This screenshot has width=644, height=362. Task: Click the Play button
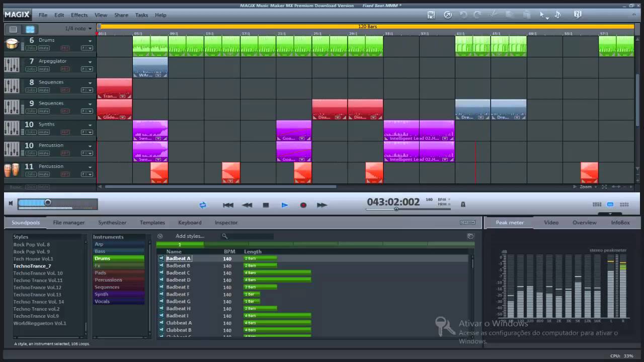tap(285, 205)
